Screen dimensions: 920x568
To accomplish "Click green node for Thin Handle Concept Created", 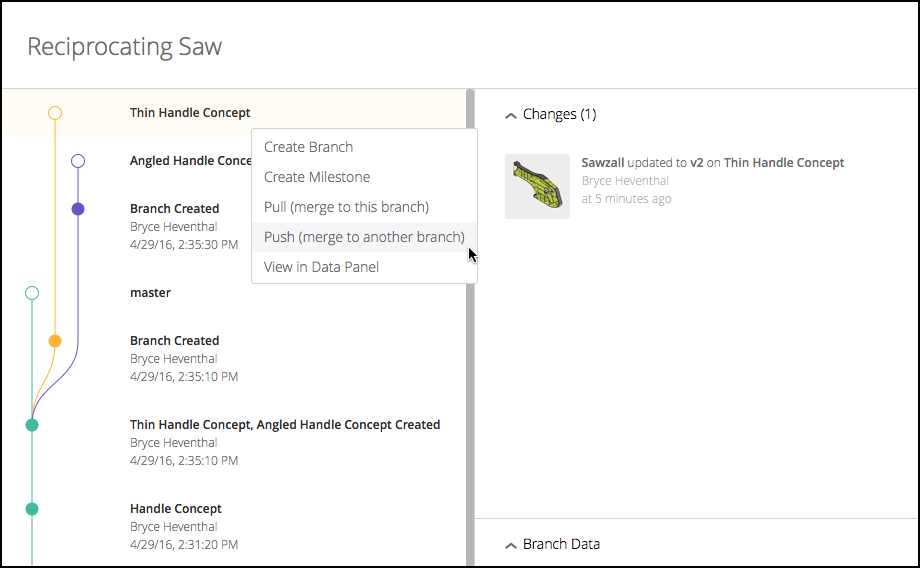I will tap(32, 425).
